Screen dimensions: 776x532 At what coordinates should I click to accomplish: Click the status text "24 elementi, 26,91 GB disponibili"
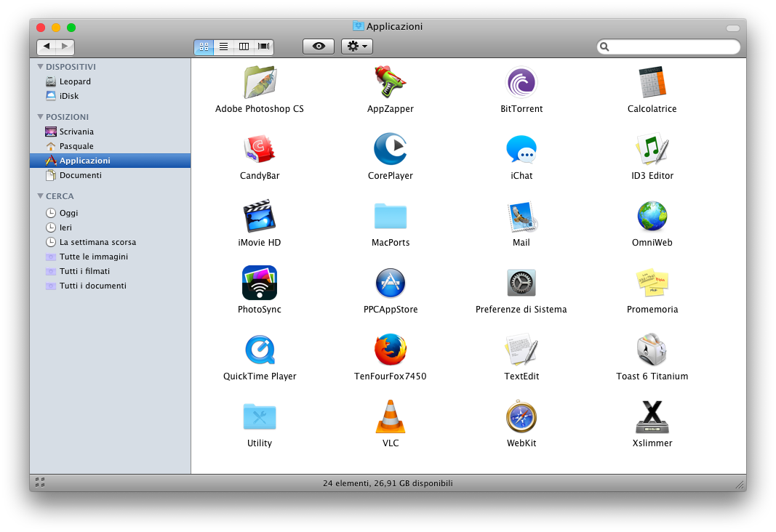tap(388, 483)
